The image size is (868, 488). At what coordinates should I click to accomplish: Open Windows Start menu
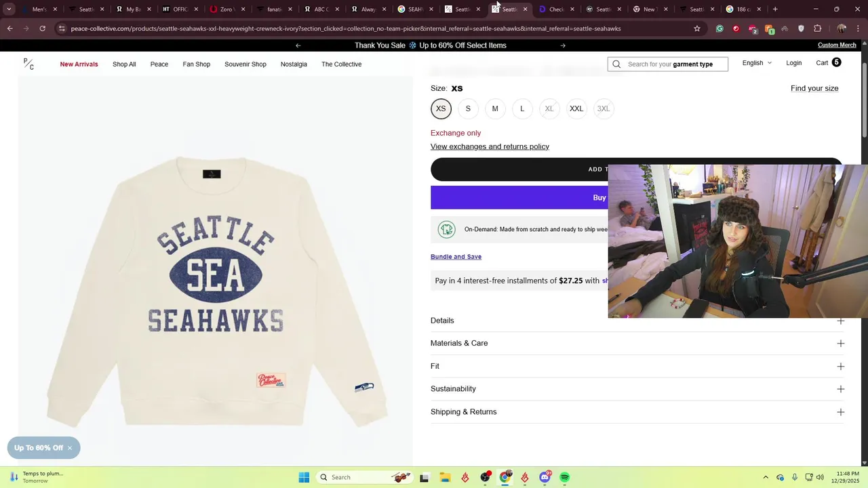304,477
